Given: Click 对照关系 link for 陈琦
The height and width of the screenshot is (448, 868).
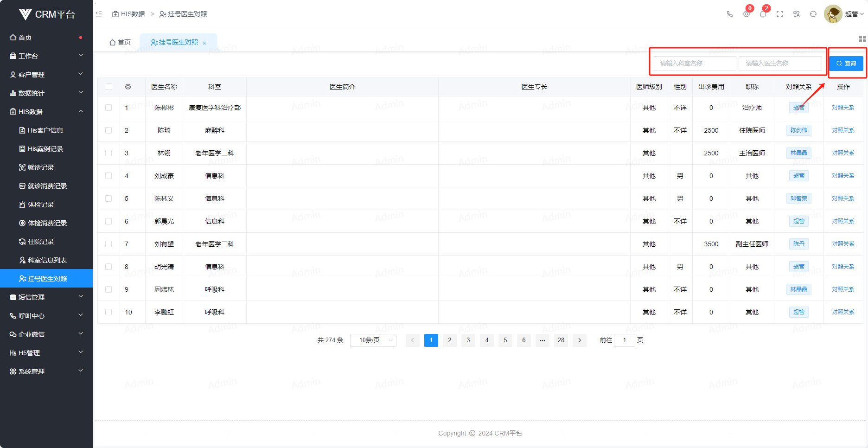Looking at the screenshot, I should (x=843, y=130).
